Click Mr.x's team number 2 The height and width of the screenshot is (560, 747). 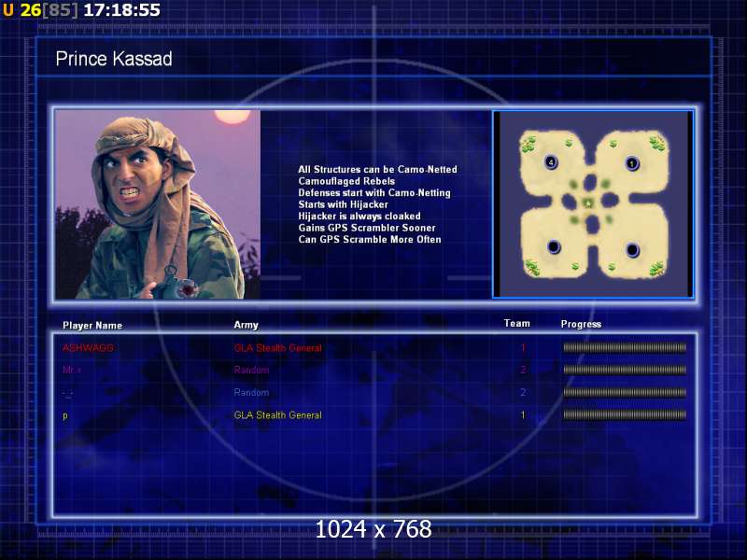coord(523,370)
